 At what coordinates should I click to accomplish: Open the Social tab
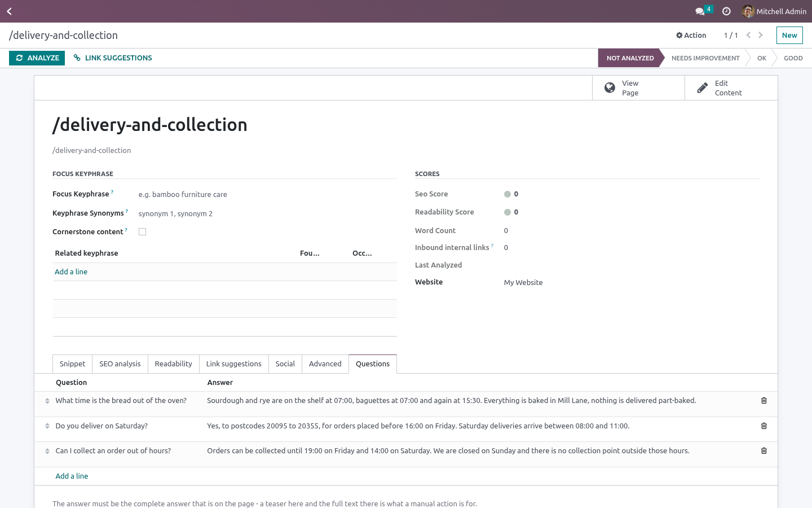coord(285,364)
